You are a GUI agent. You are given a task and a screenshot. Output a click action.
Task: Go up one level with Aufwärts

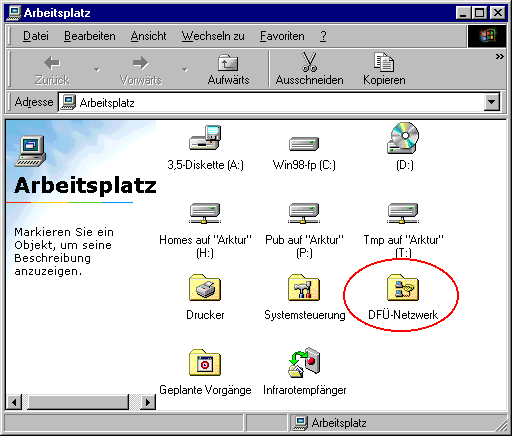228,70
